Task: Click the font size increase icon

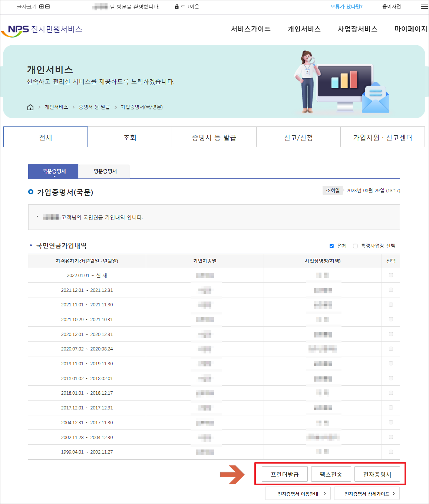Action: point(42,6)
